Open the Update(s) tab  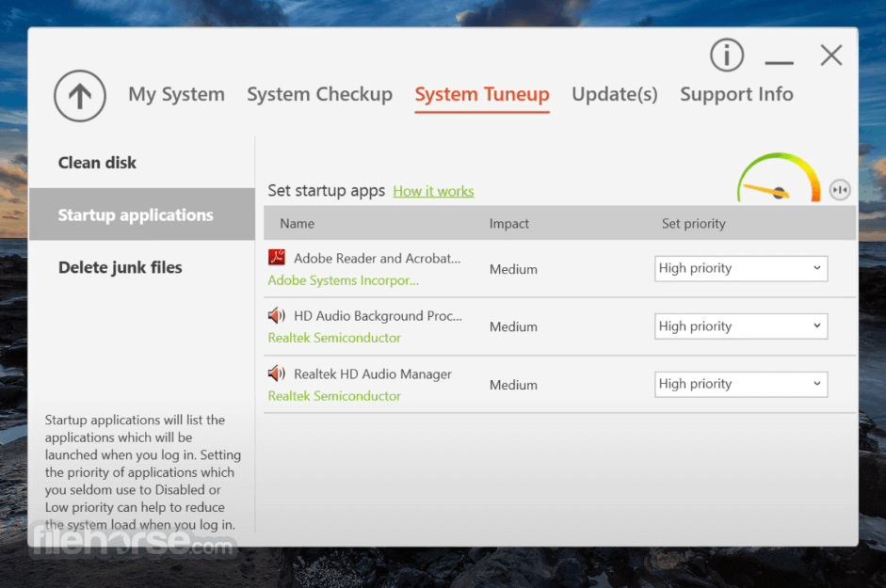point(615,94)
